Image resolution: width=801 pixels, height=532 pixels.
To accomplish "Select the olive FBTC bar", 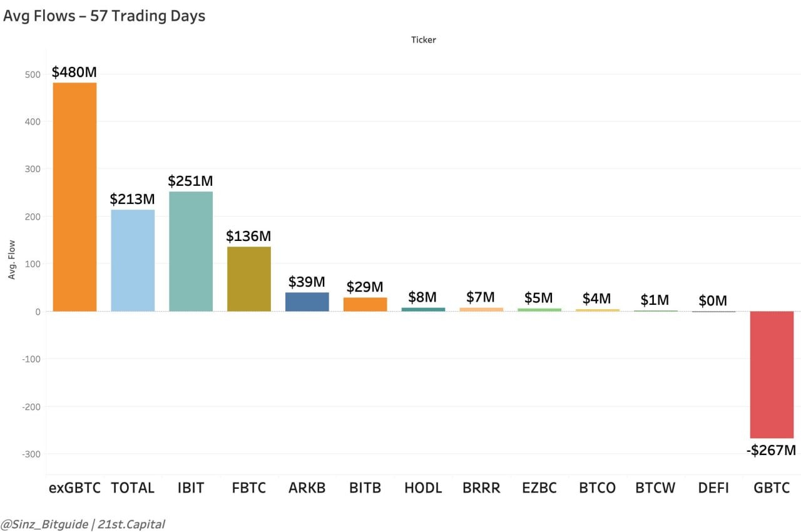I will coord(249,279).
